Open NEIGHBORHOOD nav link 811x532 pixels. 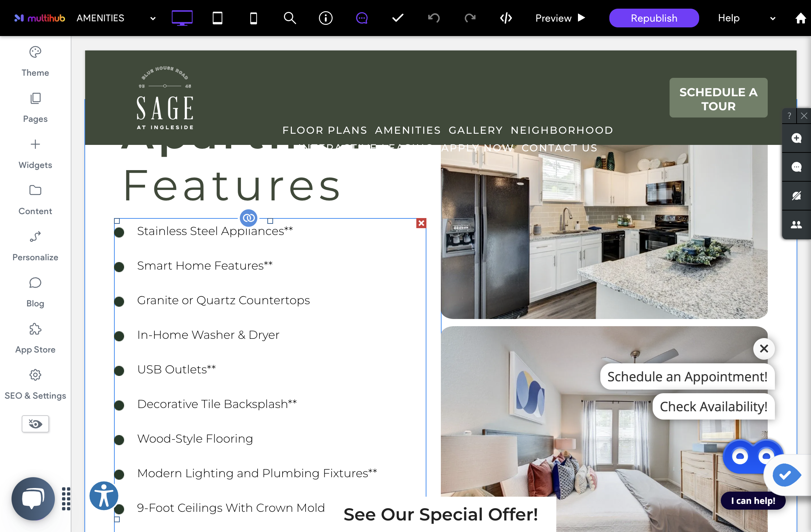coord(562,130)
